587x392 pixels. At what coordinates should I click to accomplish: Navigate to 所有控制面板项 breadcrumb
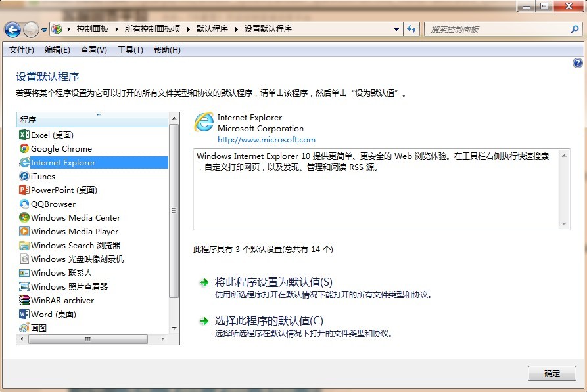[x=153, y=29]
